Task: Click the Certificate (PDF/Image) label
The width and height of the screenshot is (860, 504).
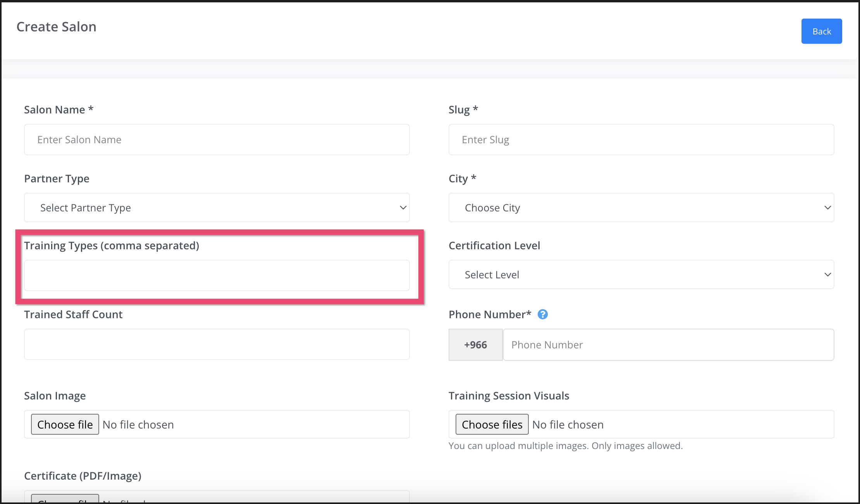Action: pyautogui.click(x=83, y=476)
